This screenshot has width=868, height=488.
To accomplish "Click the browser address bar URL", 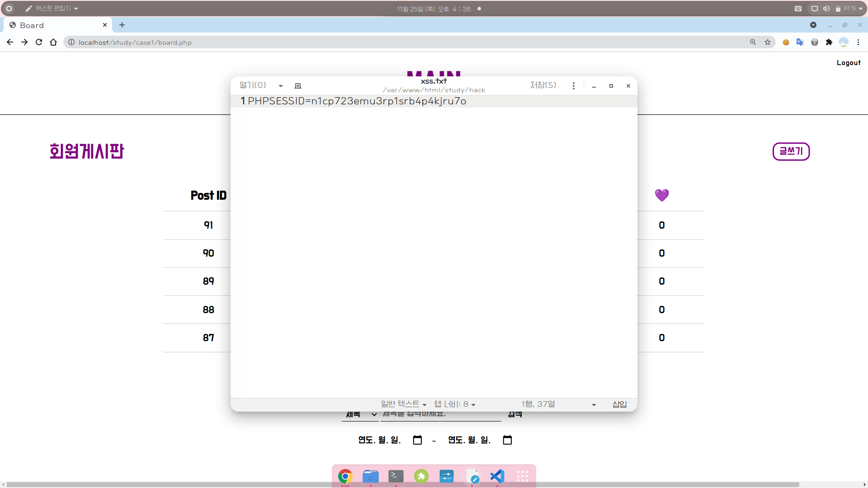I will click(135, 42).
